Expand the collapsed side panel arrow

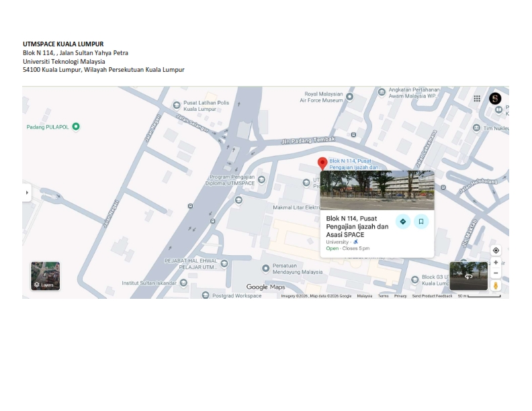27,193
